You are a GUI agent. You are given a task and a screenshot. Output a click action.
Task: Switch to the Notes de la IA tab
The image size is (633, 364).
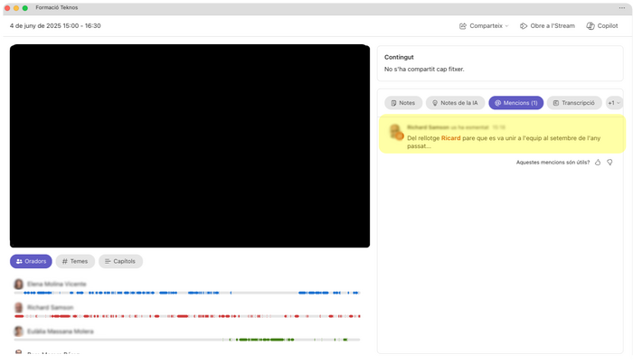pos(455,103)
